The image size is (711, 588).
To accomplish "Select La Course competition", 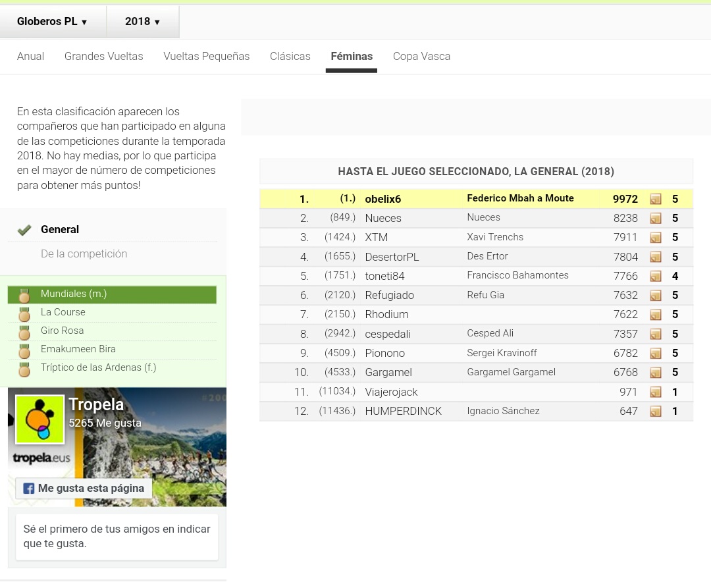I will (63, 312).
